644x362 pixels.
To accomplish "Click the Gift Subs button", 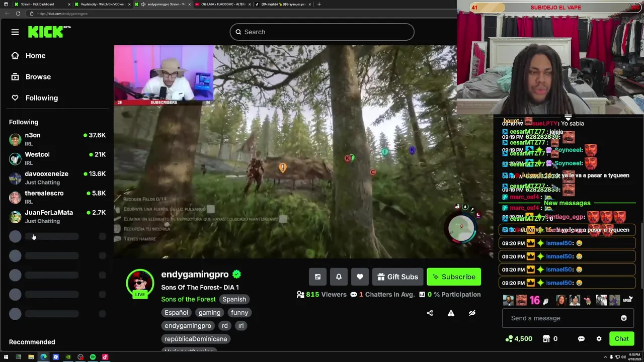I will pyautogui.click(x=397, y=277).
